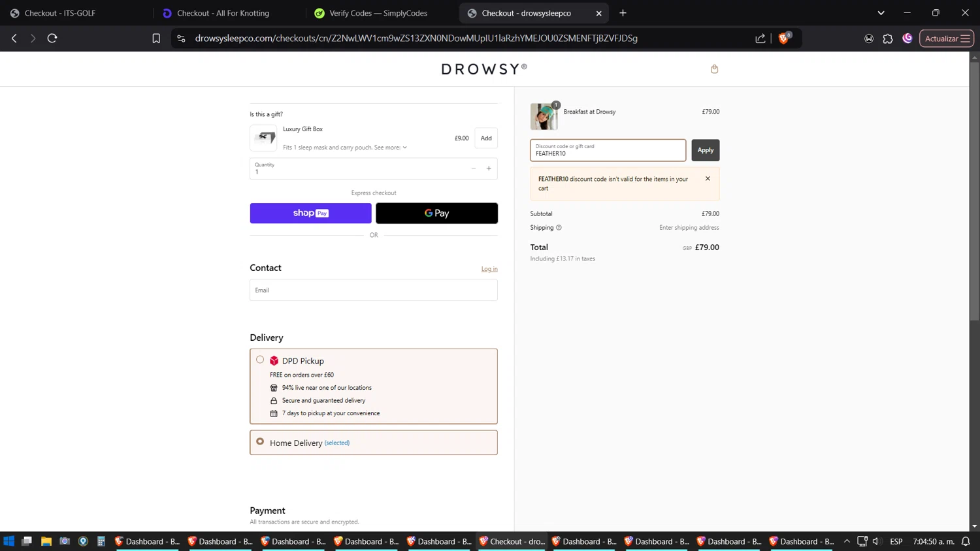The width and height of the screenshot is (980, 551).
Task: Decrease the gift box quantity
Action: (474, 168)
